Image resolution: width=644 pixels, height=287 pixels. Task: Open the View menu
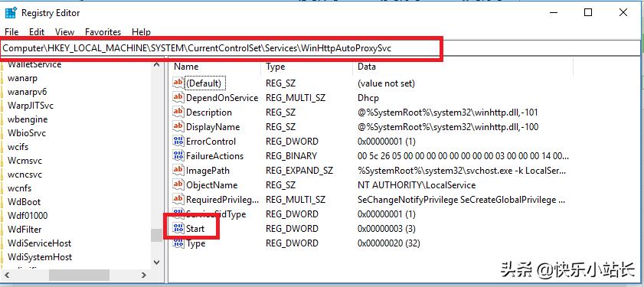point(64,31)
